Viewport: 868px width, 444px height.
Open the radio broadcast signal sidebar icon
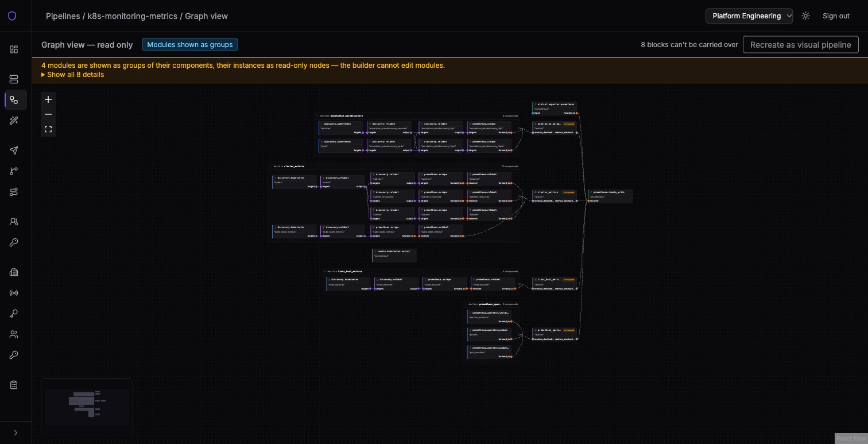point(14,293)
